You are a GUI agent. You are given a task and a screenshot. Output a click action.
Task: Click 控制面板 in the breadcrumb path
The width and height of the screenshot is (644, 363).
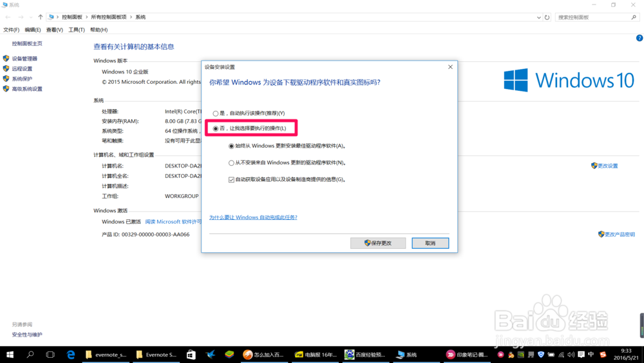(x=72, y=17)
